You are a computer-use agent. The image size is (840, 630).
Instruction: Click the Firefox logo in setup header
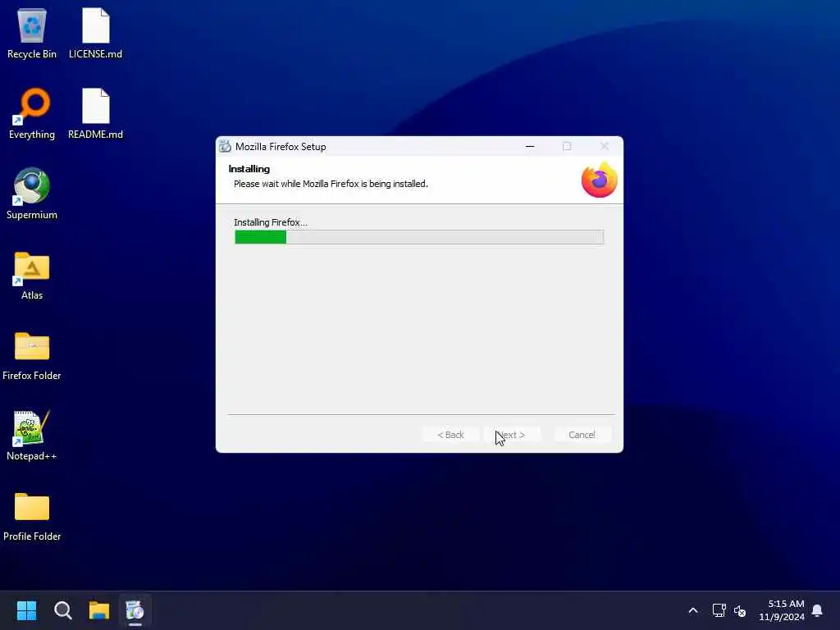pos(600,180)
